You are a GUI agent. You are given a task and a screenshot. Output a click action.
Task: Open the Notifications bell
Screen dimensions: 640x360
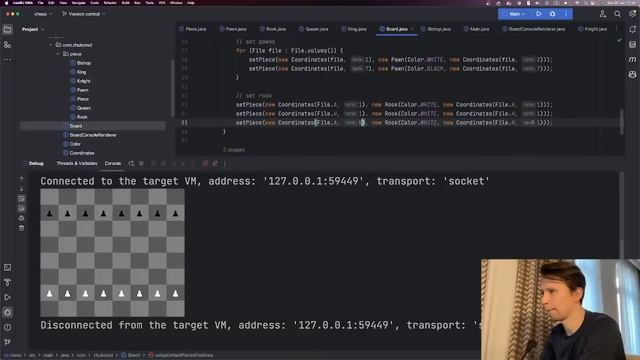(x=632, y=29)
